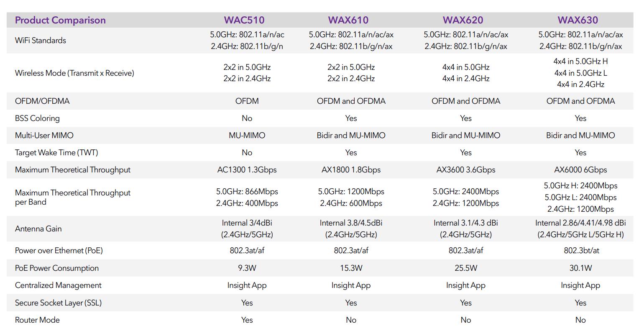Click the AC1300 1.3Gbps cell
644x326 pixels.
247,169
